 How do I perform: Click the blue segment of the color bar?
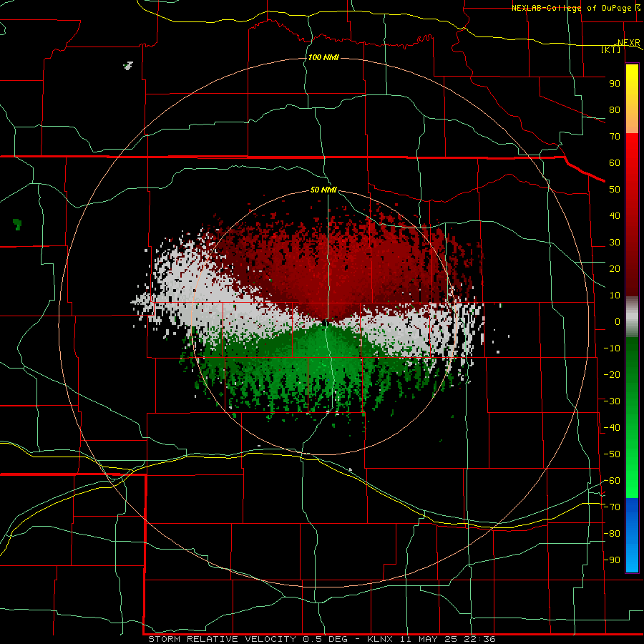click(632, 535)
